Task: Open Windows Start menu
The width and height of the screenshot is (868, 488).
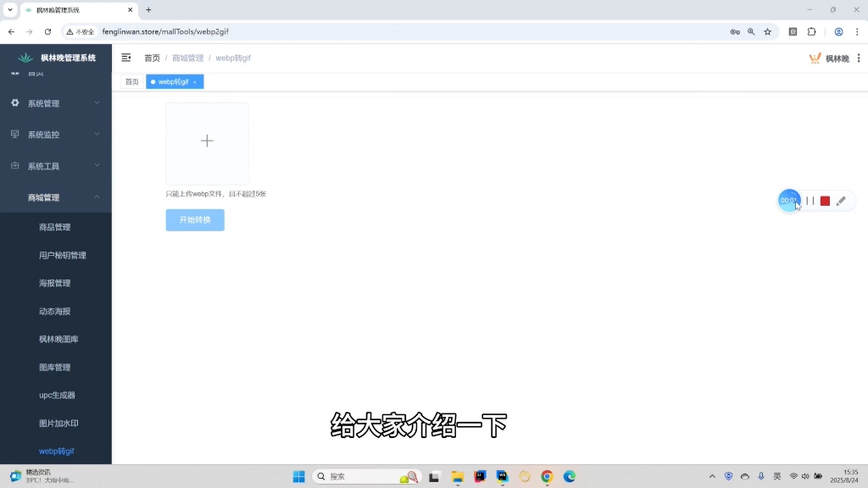Action: coord(299,476)
